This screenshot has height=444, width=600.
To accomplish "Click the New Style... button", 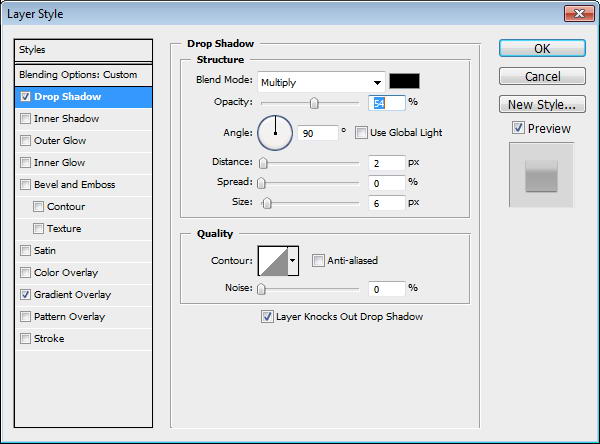I will coord(542,104).
